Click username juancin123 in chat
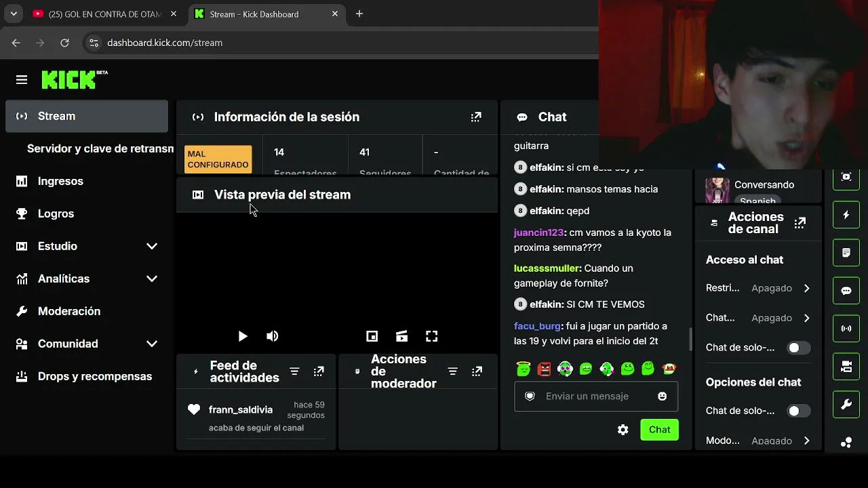868x488 pixels. click(539, 232)
